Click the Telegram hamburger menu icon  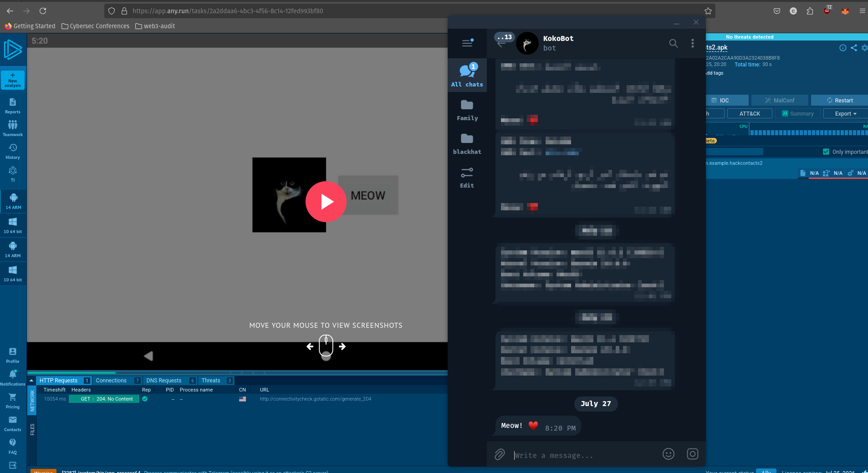467,43
